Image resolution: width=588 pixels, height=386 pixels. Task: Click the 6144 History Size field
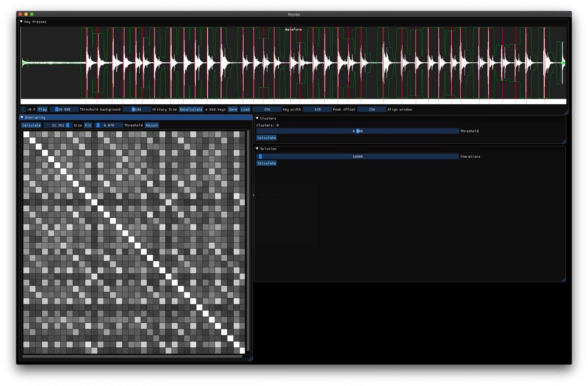[x=136, y=109]
